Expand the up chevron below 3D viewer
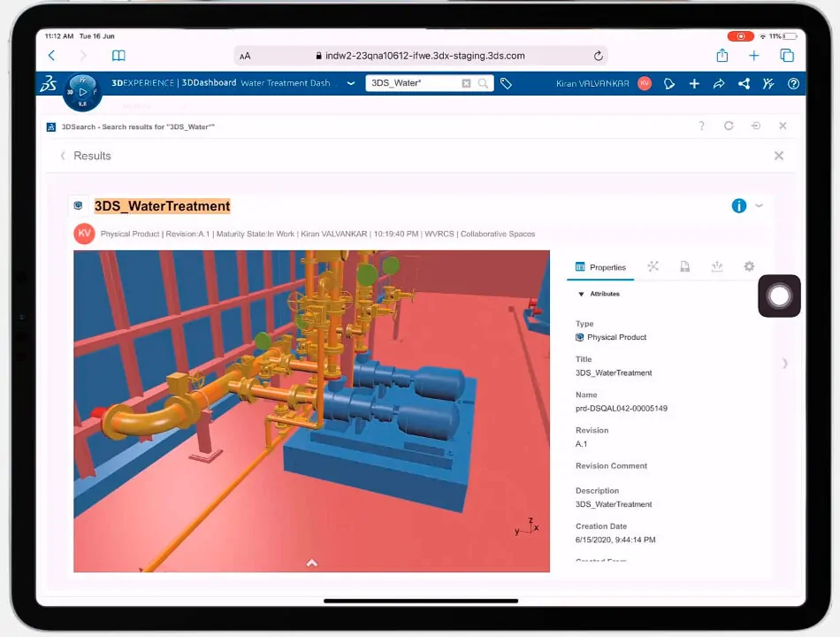The height and width of the screenshot is (637, 840). [x=311, y=563]
